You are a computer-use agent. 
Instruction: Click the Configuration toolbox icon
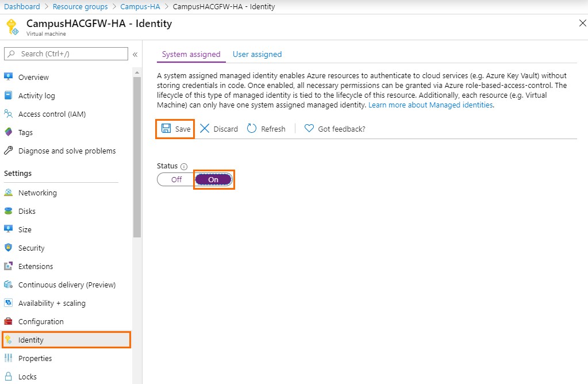(8, 321)
